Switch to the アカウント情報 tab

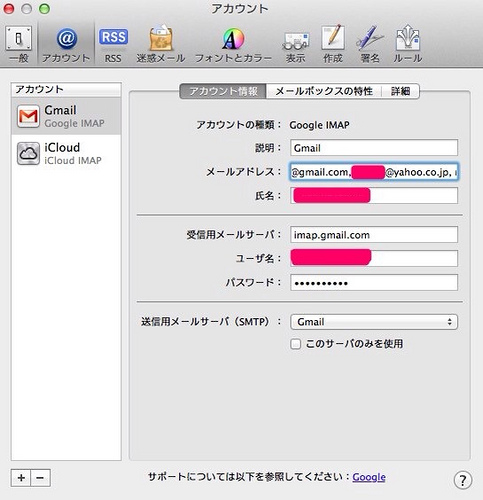tap(223, 91)
